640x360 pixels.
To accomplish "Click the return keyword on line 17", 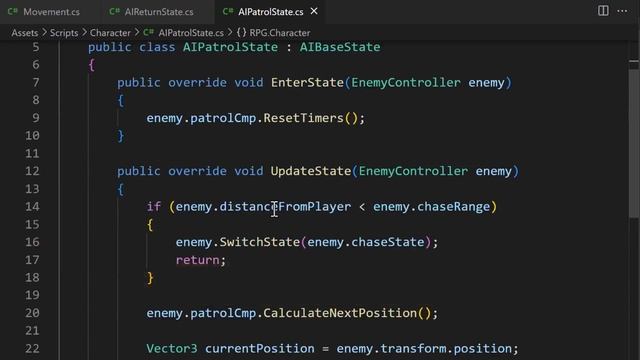I will click(x=198, y=260).
